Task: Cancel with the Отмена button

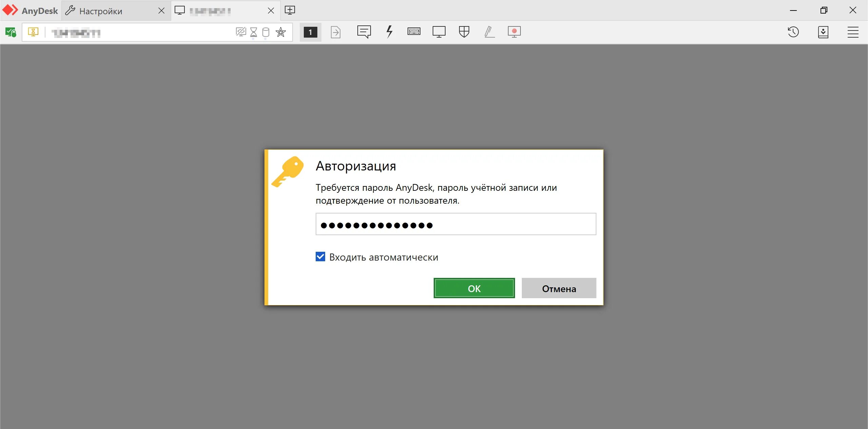Action: pyautogui.click(x=559, y=288)
